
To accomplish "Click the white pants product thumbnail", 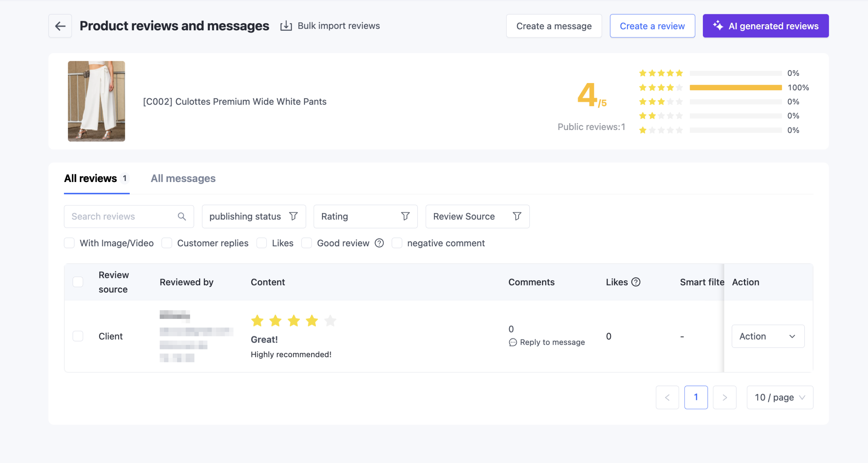I will (96, 101).
